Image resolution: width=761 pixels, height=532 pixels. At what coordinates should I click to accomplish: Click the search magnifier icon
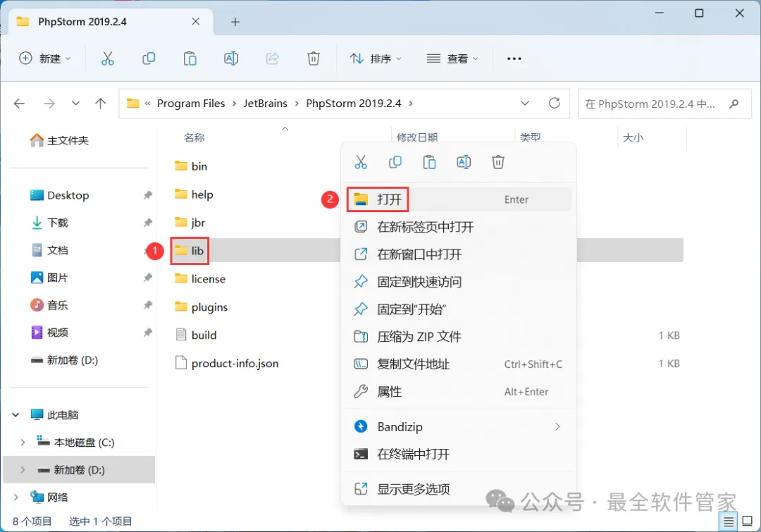click(734, 104)
